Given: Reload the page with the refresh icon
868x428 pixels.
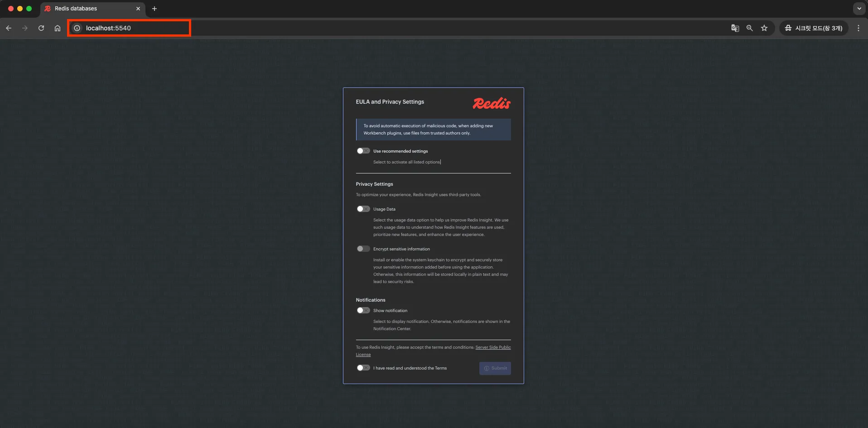Looking at the screenshot, I should (41, 28).
